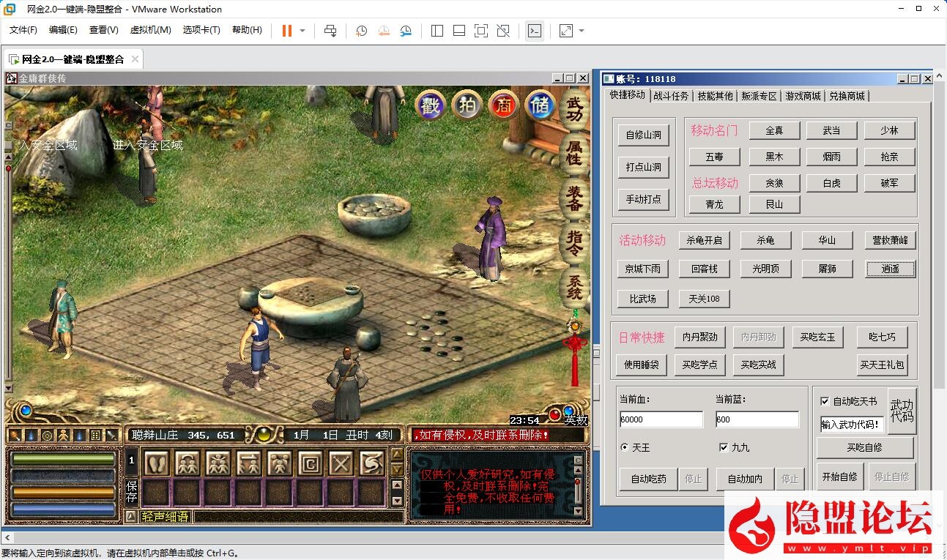Viewport: 947px width, 560px height.
Task: Open the VMware snapshot manager
Action: [x=406, y=31]
